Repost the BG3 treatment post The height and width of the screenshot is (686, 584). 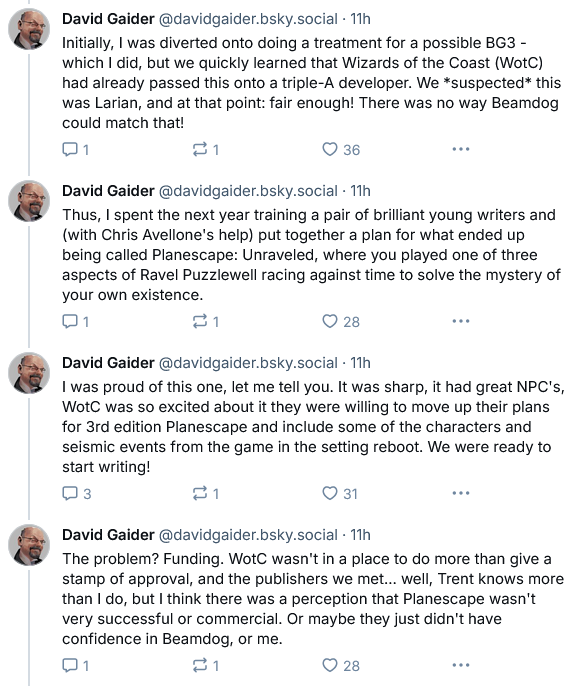(206, 150)
